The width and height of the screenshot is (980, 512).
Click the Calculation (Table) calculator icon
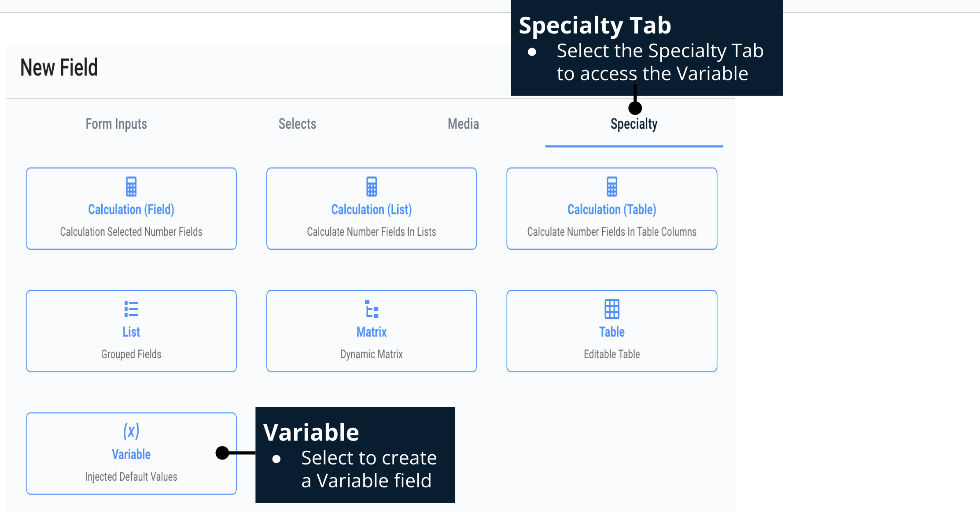612,186
